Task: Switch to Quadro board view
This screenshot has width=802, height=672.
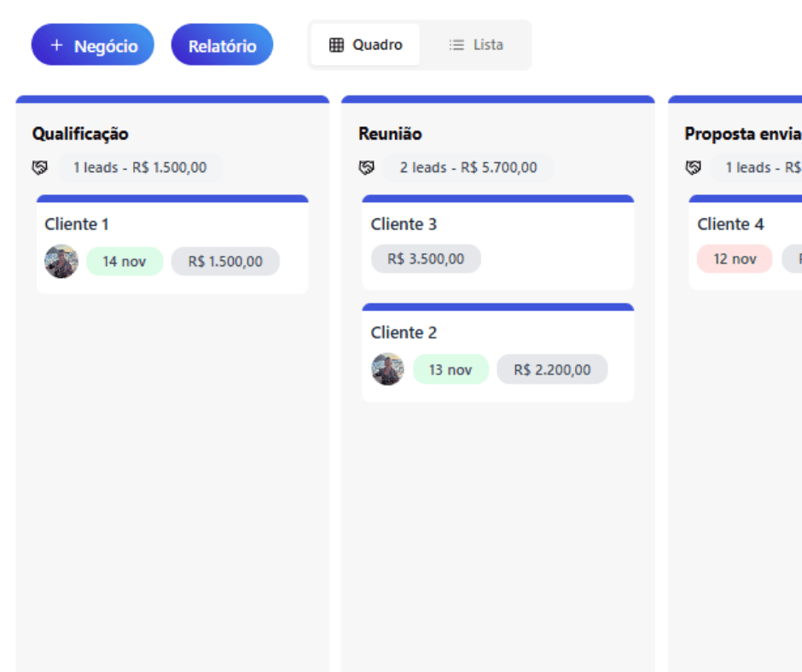Action: click(x=365, y=45)
